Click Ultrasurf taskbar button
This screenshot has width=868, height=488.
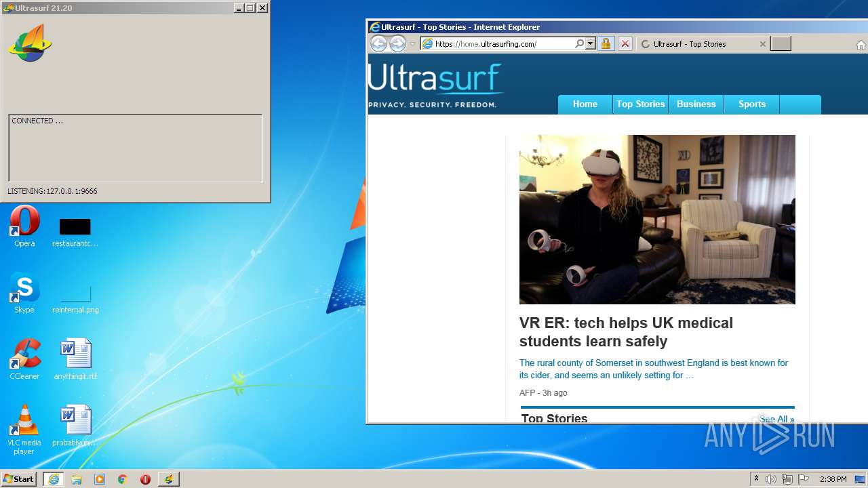click(x=169, y=479)
